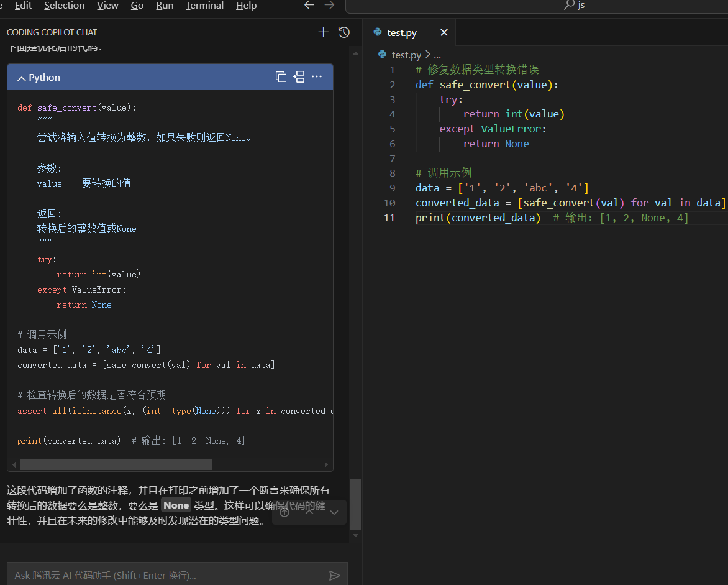Click the title bar search box
The height and width of the screenshot is (585, 728).
pos(537,6)
